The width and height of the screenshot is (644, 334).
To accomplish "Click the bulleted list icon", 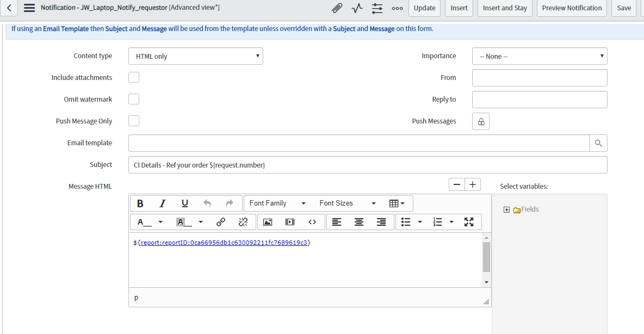I will click(406, 222).
